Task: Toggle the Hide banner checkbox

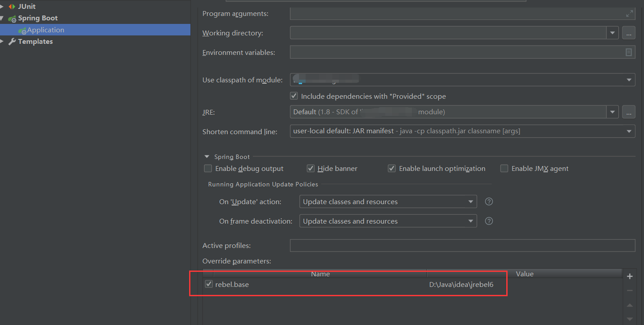Action: pos(310,168)
